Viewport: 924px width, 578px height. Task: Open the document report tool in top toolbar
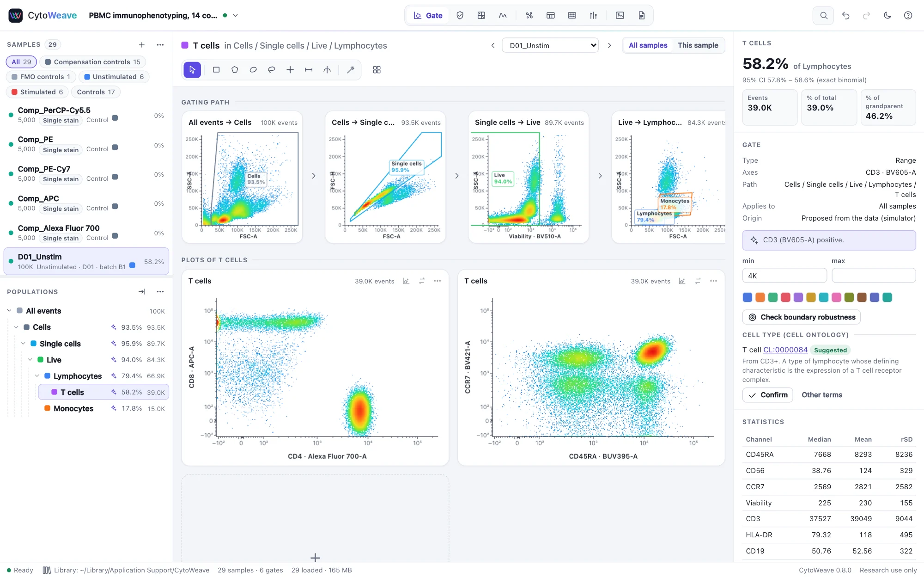coord(642,15)
